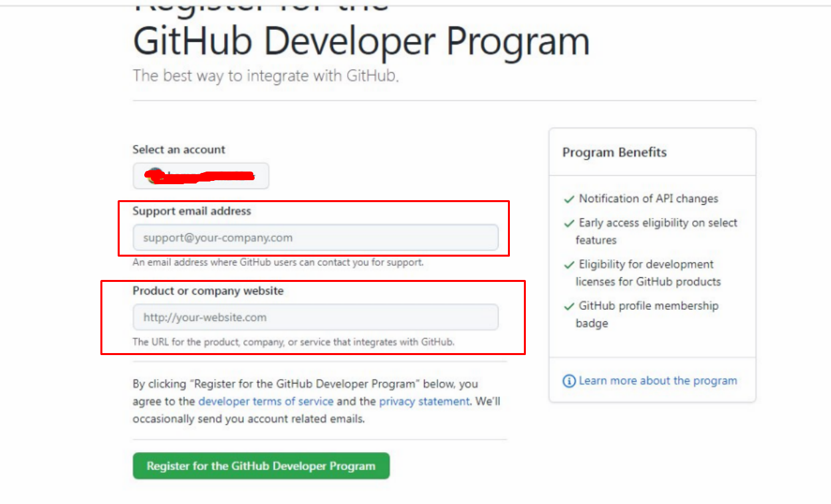Click the subtitle The best way to integrate with GitHub

click(266, 75)
